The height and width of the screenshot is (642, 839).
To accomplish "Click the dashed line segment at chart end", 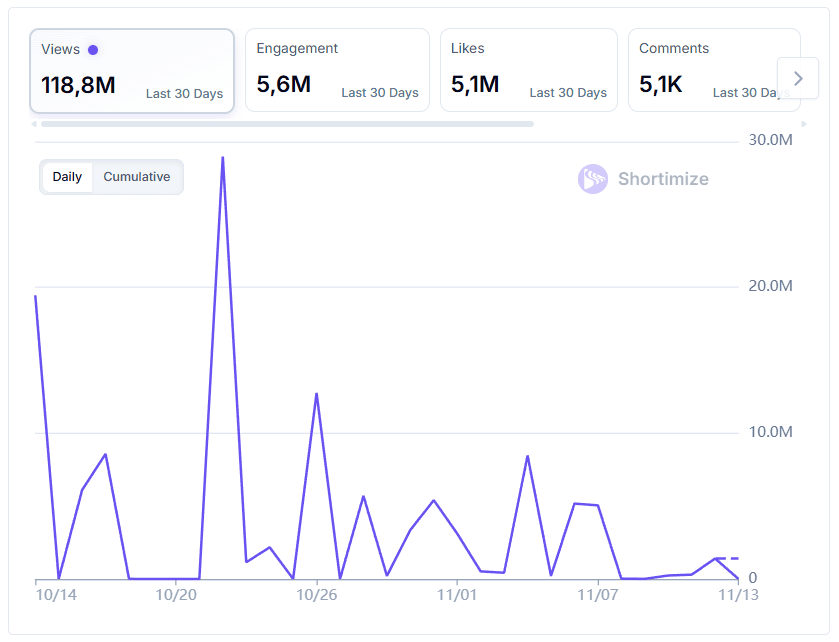I will 727,558.
